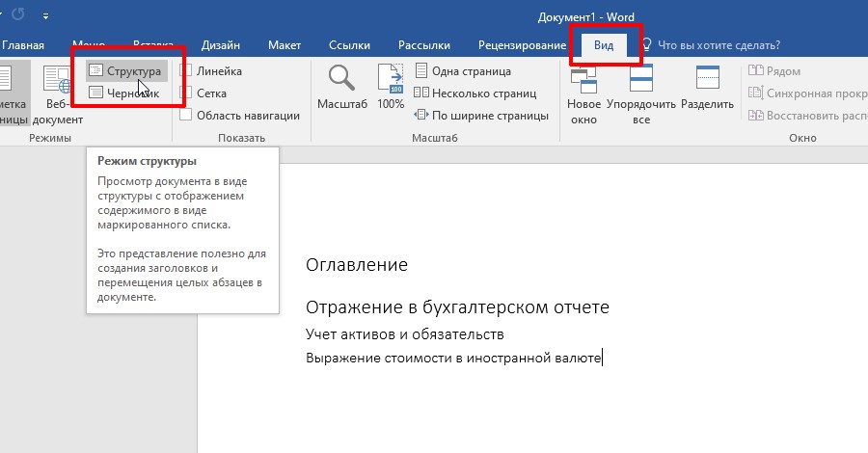Click Синхронная прокрутка option
The image size is (868, 453).
(x=807, y=93)
